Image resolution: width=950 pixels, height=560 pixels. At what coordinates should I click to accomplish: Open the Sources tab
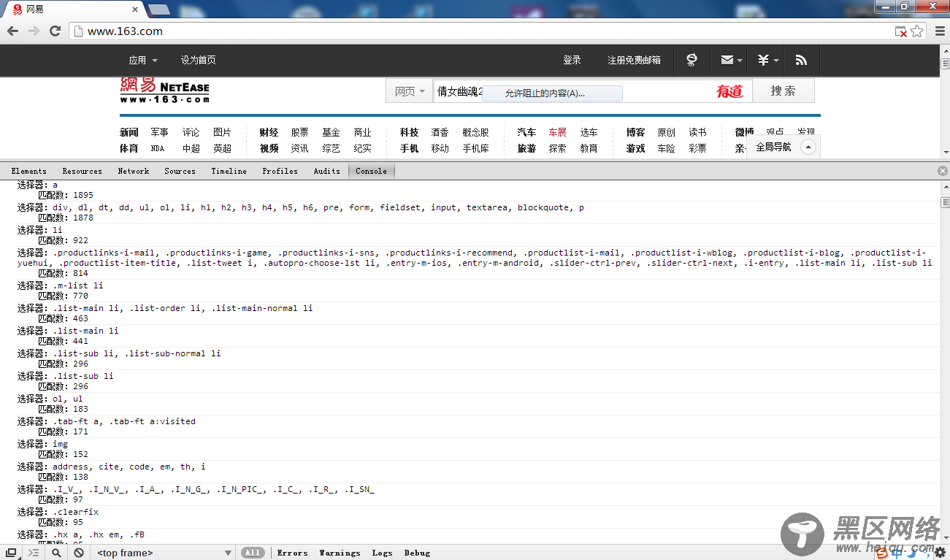(x=180, y=171)
